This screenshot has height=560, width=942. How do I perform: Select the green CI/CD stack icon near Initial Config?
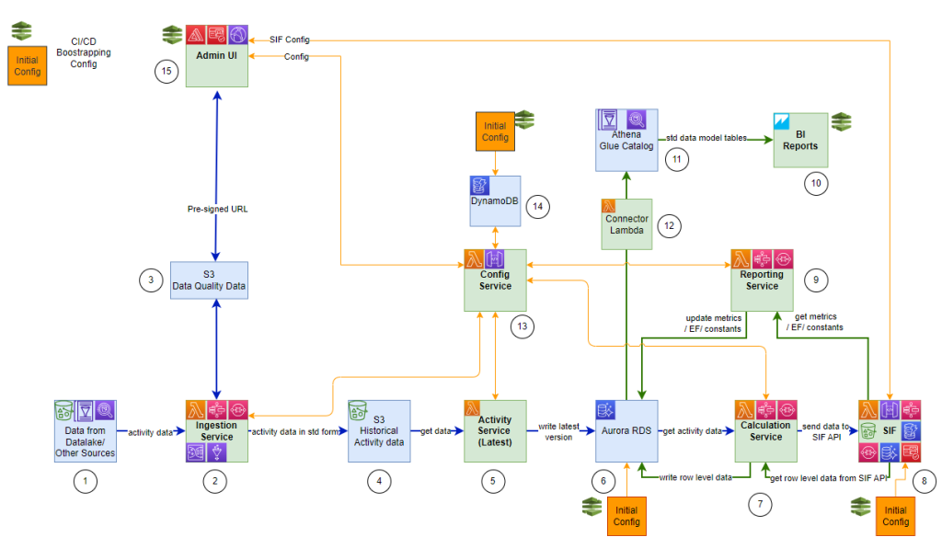tap(21, 30)
